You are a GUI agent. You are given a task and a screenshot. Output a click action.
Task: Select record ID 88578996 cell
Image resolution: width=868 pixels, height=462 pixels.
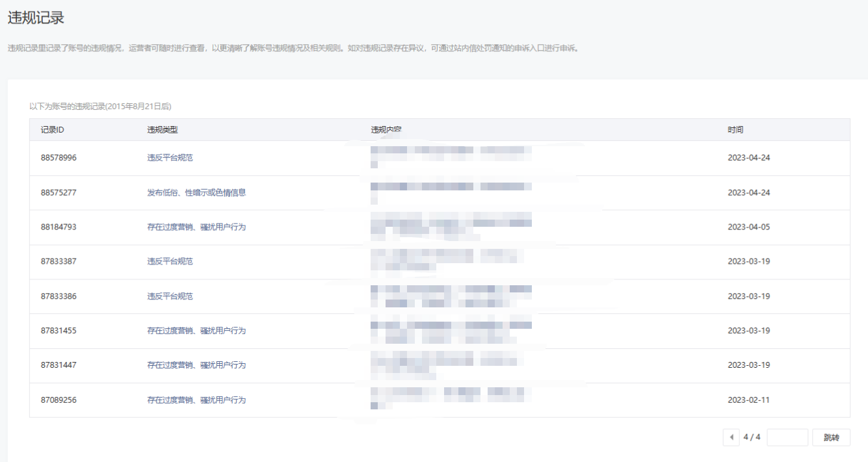59,158
